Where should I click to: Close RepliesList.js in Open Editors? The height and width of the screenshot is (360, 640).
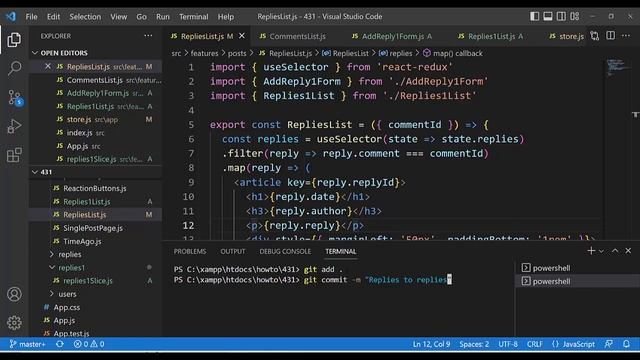pos(48,66)
